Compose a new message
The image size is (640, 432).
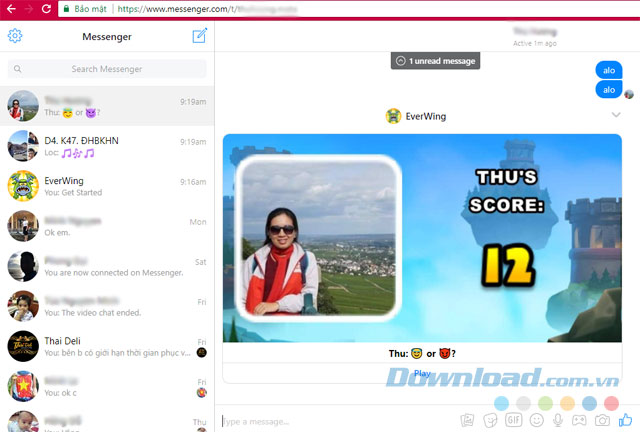[200, 36]
